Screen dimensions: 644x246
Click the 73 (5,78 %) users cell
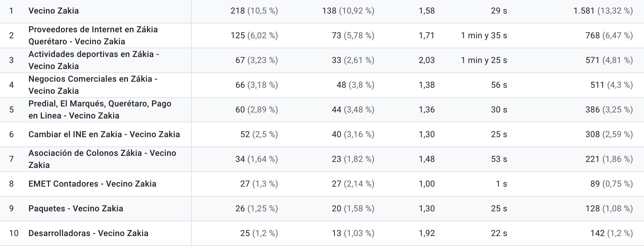point(353,36)
